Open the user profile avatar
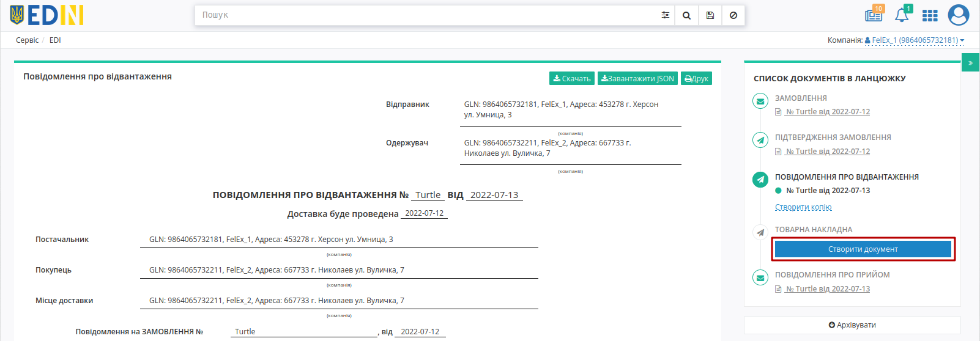 point(958,15)
